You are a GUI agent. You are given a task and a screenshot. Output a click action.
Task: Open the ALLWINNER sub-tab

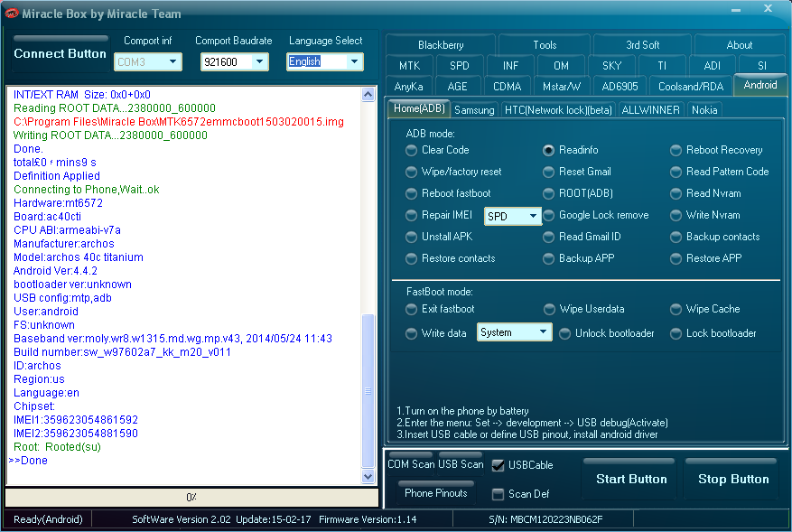(x=650, y=109)
